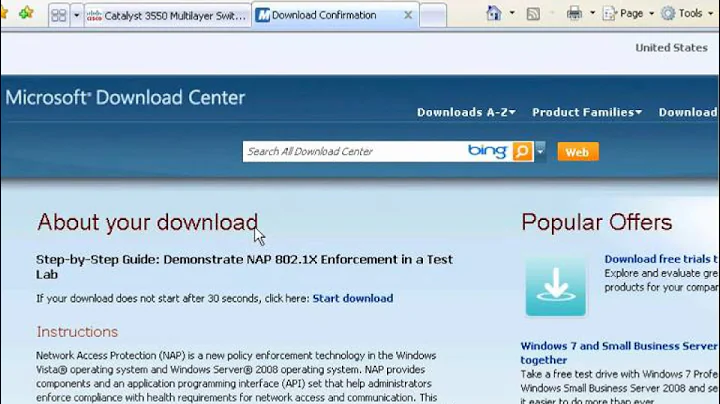The image size is (720, 404).
Task: Switch to the Catalyst 3550 Multilayer Switch tab
Action: (x=168, y=16)
